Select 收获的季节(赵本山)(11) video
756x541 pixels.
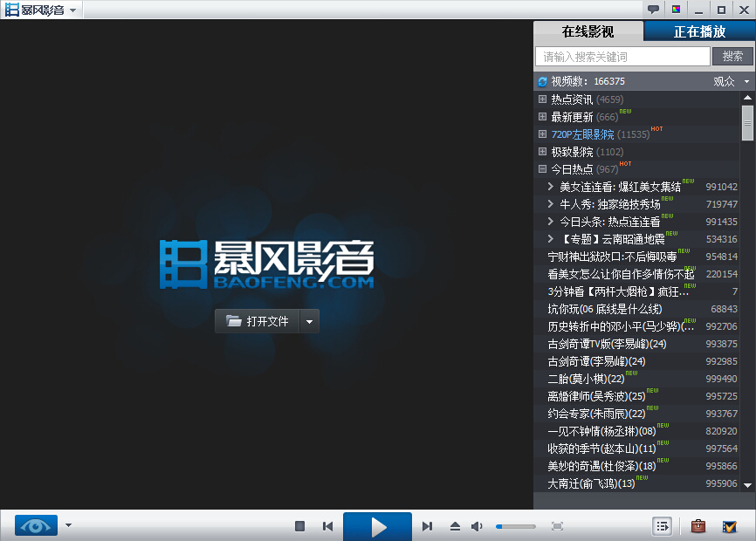click(601, 449)
